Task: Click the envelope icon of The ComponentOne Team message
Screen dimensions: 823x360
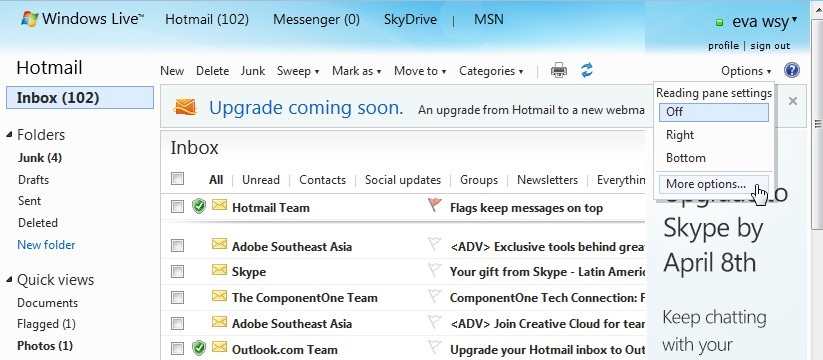Action: click(x=219, y=296)
